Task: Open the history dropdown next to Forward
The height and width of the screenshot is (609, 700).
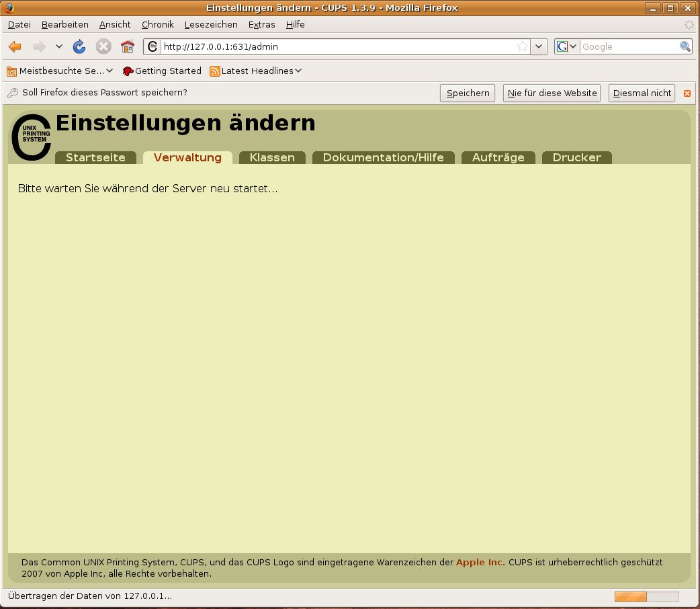Action: (x=59, y=46)
